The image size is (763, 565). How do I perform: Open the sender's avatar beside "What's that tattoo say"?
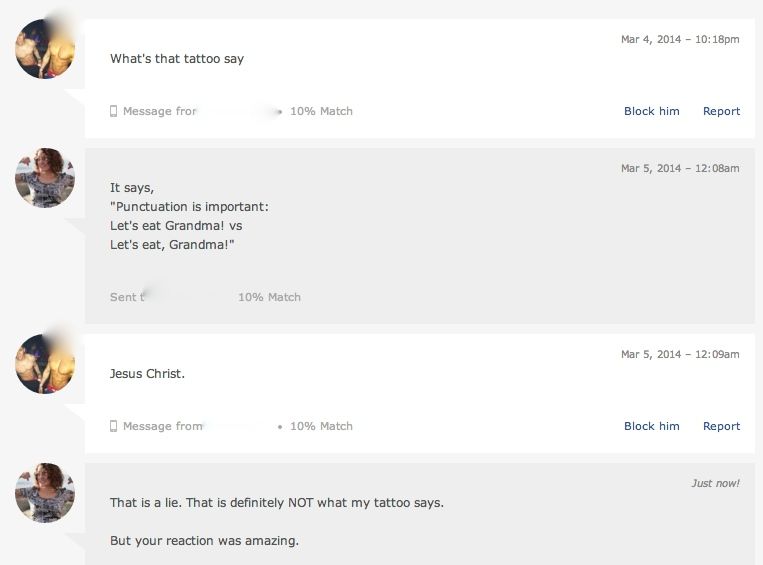[45, 49]
